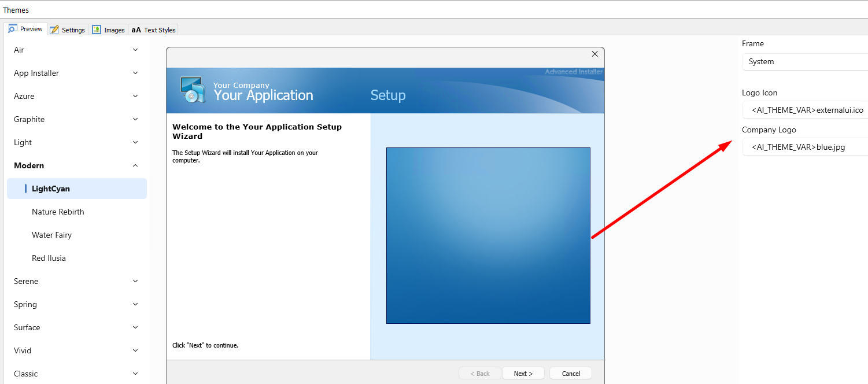Viewport: 868px width, 384px height.
Task: Expand the Air theme group
Action: (135, 50)
